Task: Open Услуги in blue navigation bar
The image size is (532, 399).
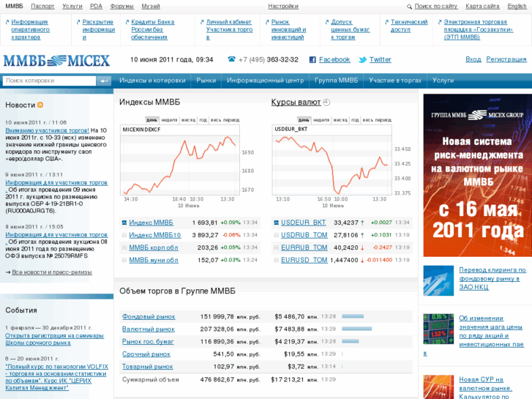Action: coord(443,81)
